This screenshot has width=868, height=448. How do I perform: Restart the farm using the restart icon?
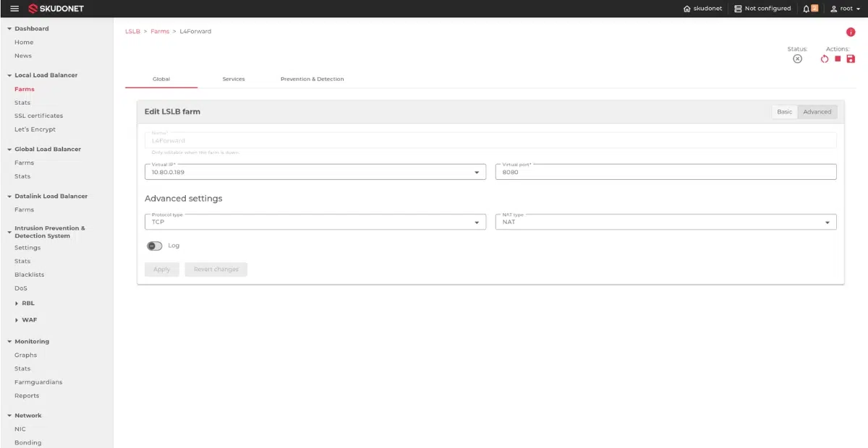[x=825, y=59]
